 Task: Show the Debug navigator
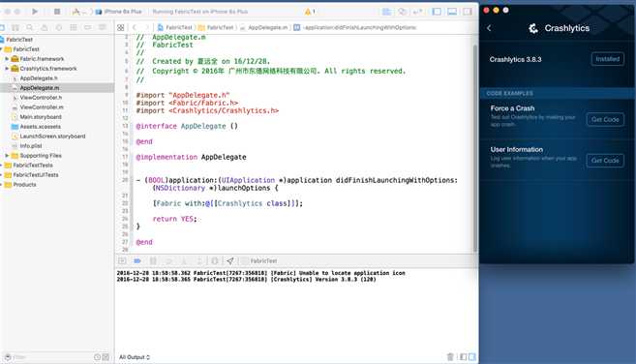tap(74, 28)
